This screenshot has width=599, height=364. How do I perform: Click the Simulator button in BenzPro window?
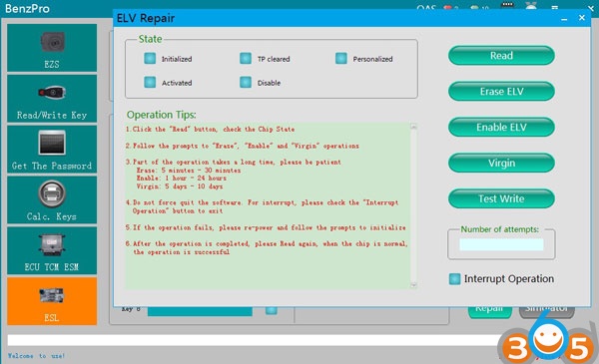[x=547, y=312]
